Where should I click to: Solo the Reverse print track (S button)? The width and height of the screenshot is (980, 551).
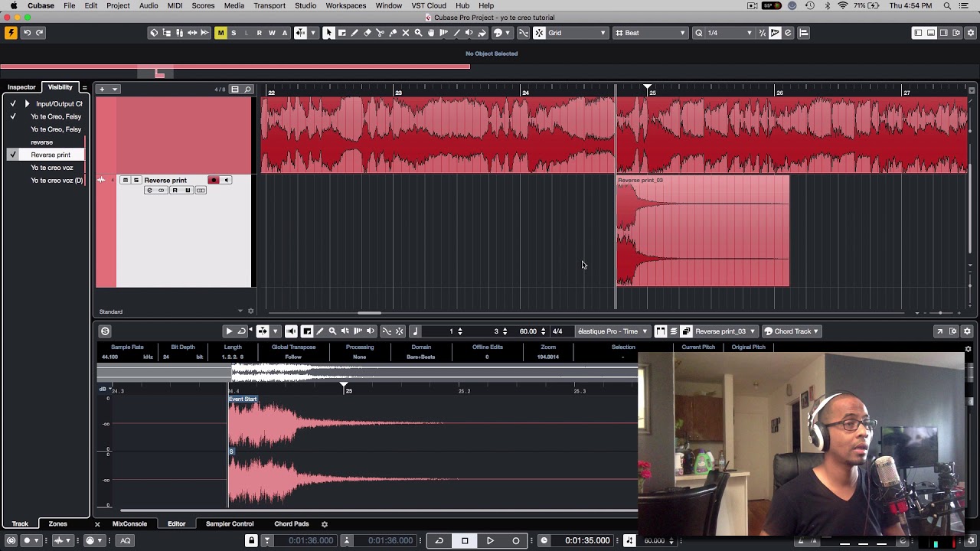point(136,181)
